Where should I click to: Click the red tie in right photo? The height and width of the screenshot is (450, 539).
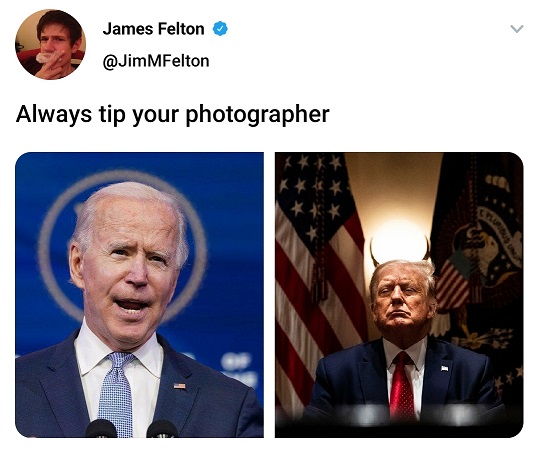(402, 383)
